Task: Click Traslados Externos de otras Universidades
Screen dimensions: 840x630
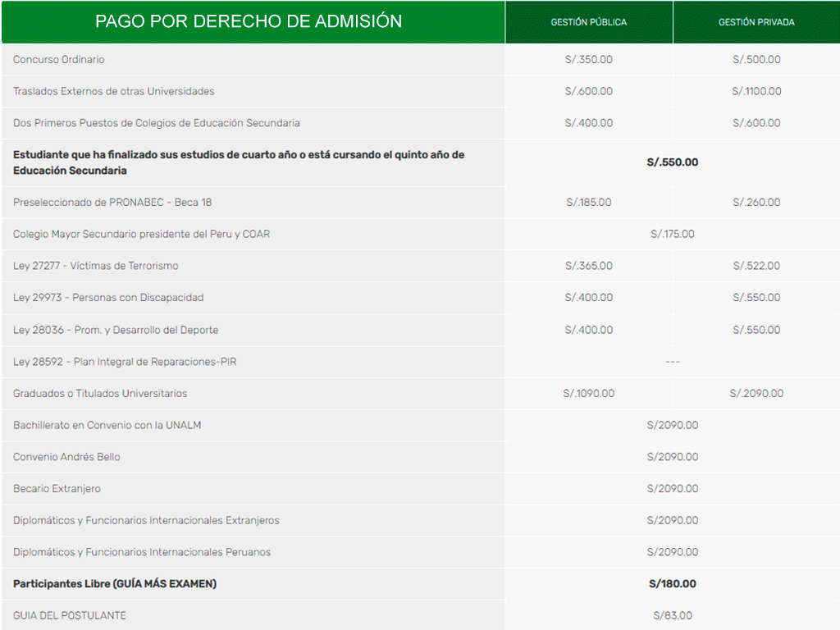Action: (114, 91)
